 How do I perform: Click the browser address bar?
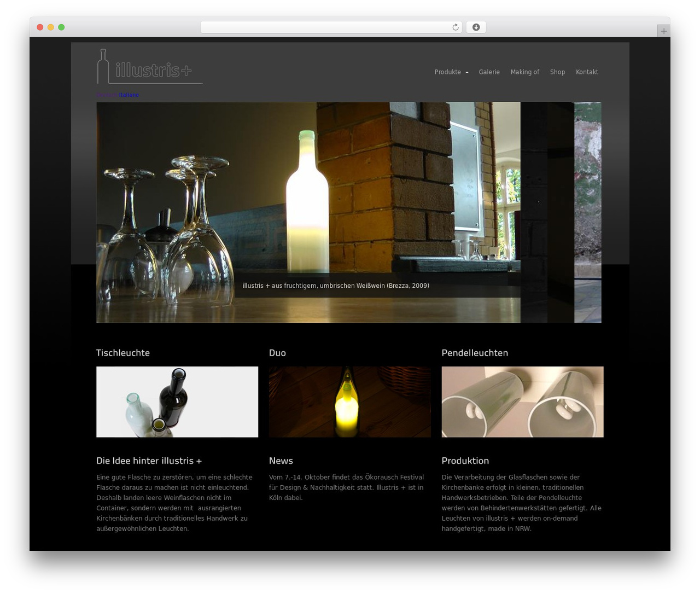[331, 27]
